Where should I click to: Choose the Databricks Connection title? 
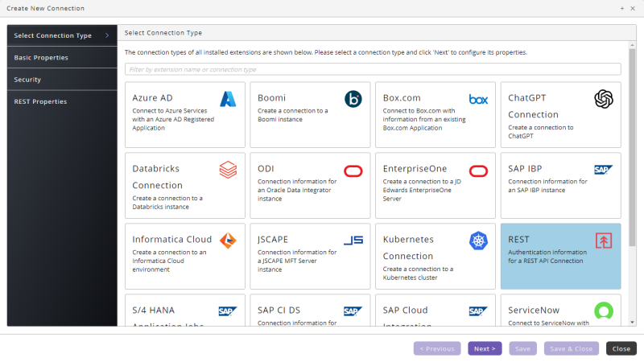(157, 177)
